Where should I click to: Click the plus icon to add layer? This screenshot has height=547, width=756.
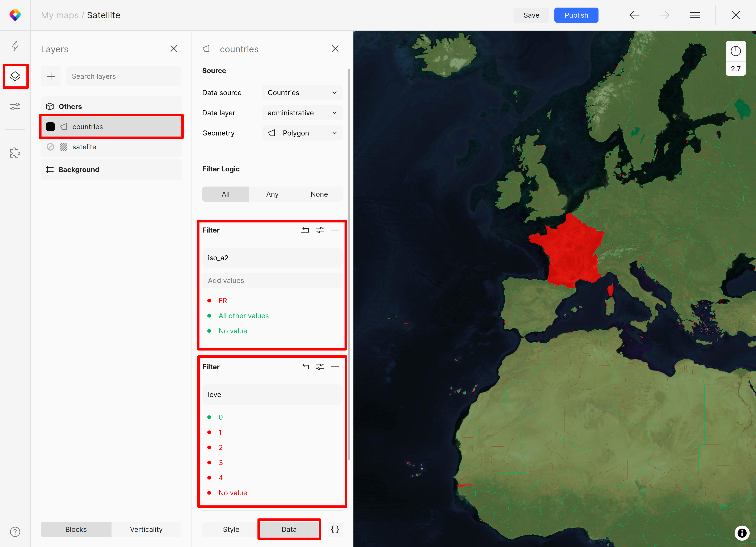point(51,76)
